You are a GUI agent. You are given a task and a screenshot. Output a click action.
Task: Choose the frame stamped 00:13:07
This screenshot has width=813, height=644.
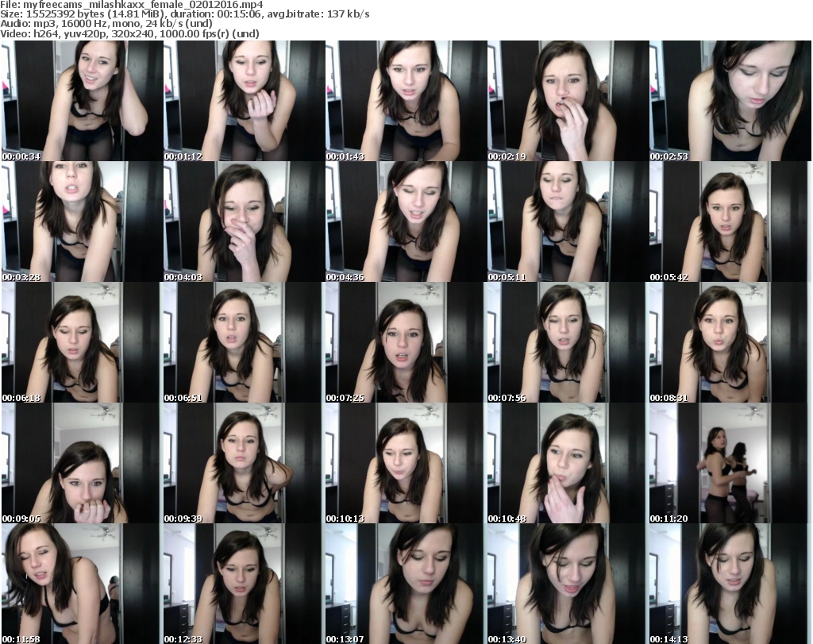pyautogui.click(x=406, y=584)
